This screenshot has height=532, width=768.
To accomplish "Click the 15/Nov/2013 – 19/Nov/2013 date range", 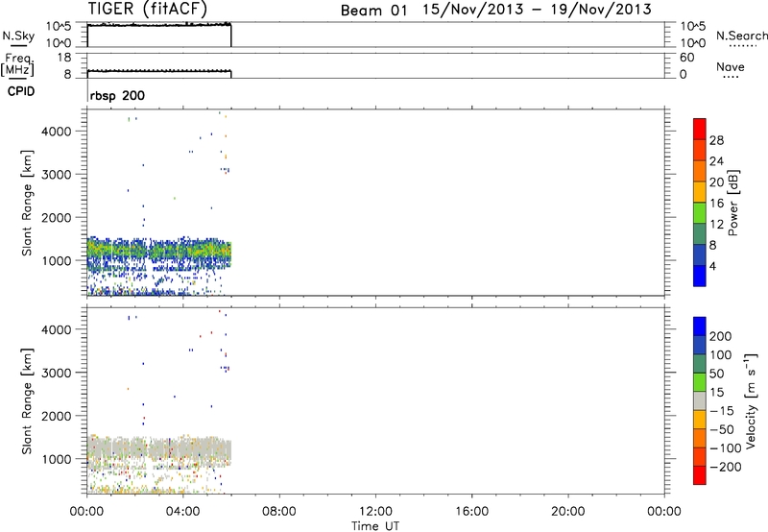I will tap(537, 10).
